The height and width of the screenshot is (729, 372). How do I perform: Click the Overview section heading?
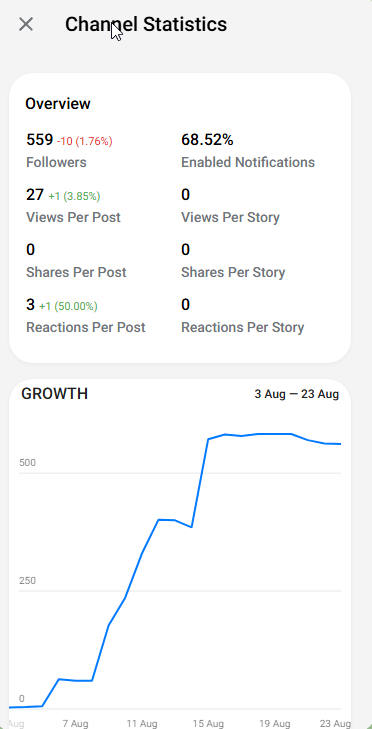click(x=58, y=104)
